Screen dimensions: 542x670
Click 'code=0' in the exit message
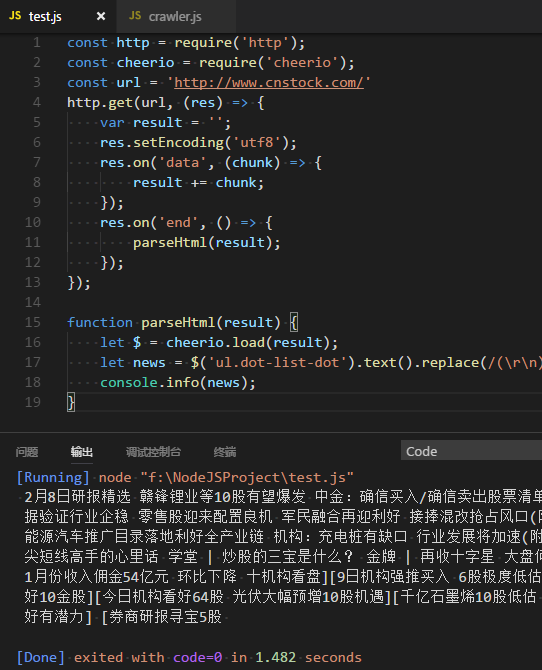pos(198,657)
